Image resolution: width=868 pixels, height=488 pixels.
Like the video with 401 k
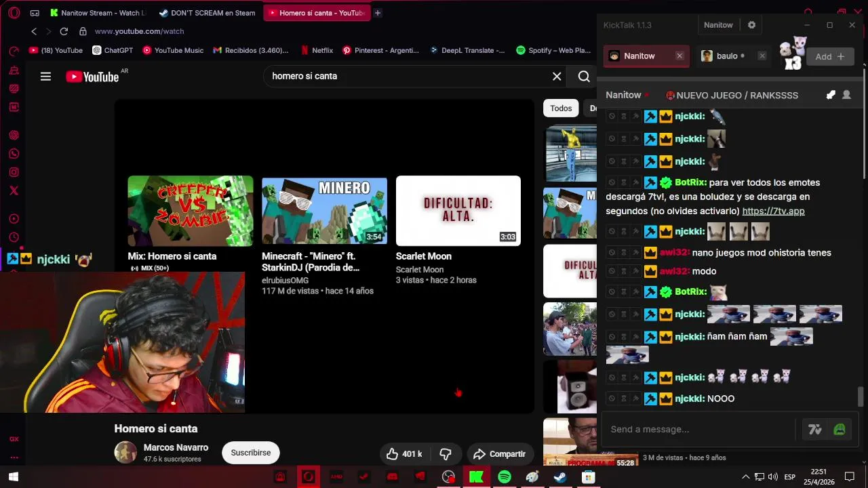coord(404,454)
